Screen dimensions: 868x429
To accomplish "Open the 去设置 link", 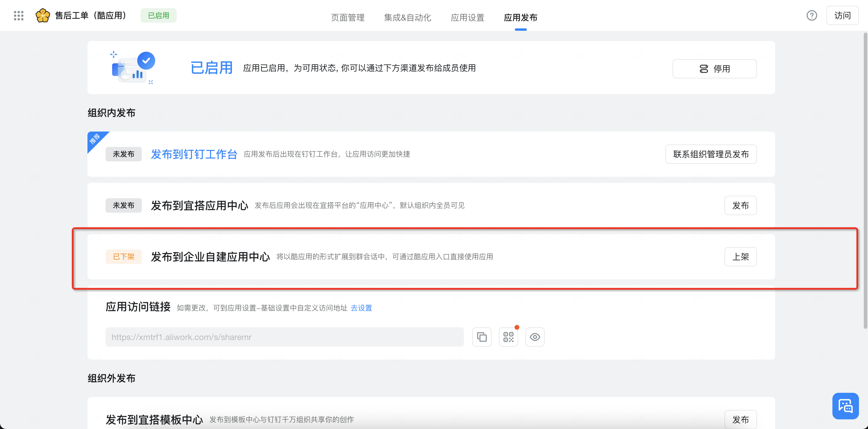I will 361,308.
